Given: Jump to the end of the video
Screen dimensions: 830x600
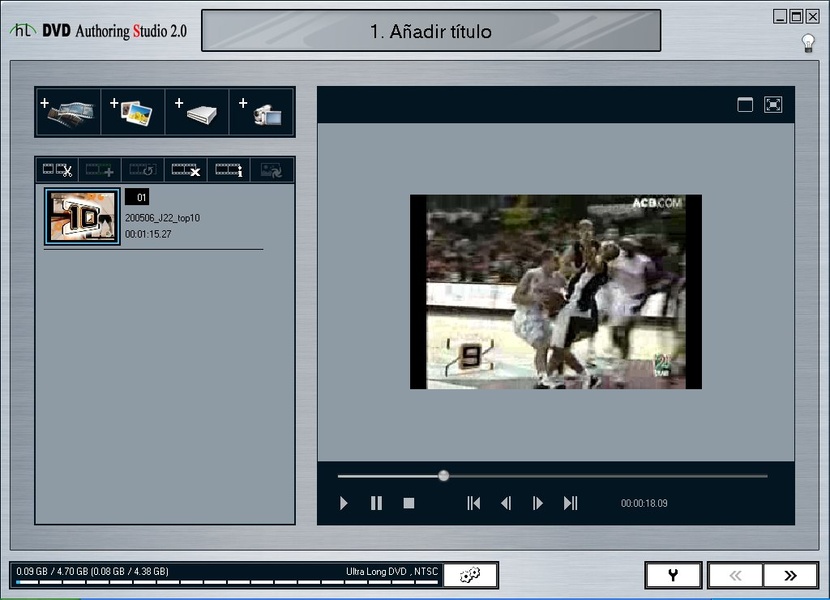Looking at the screenshot, I should [x=570, y=503].
